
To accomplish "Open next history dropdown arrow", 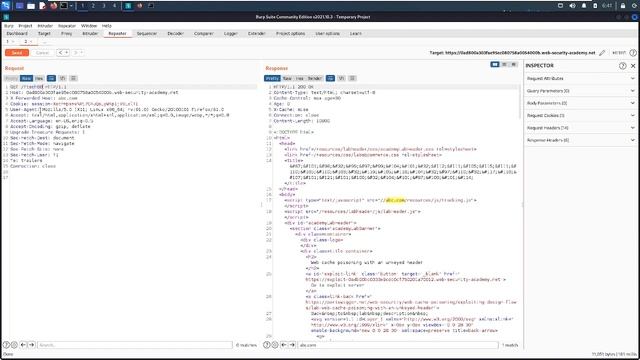I will (82, 53).
